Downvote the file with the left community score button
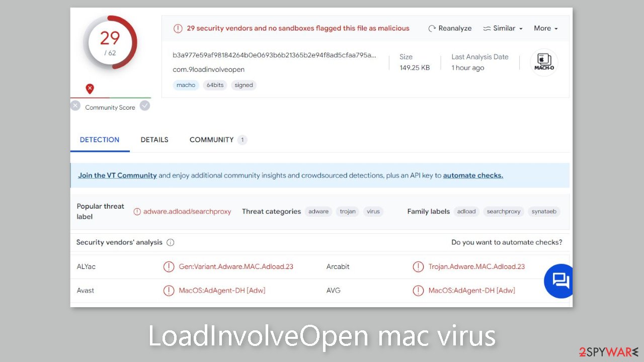644x362 pixels. click(x=75, y=106)
